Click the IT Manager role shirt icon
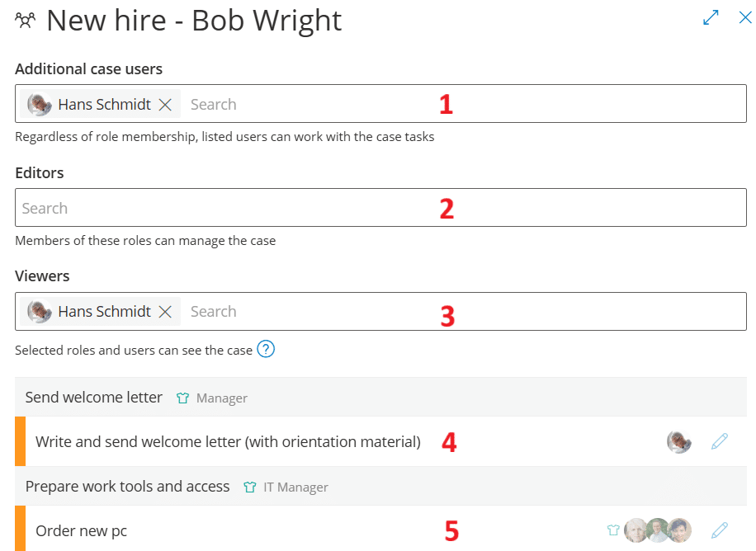 [250, 487]
